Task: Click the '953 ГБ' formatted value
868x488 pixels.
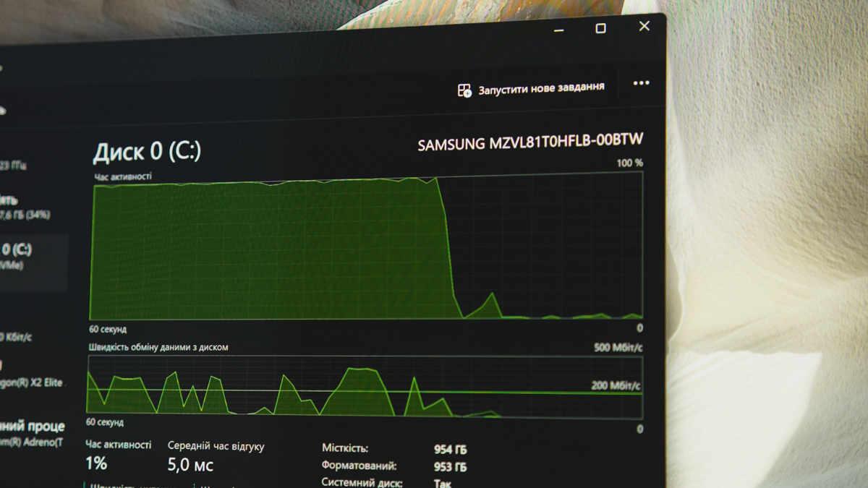Action: coord(451,468)
